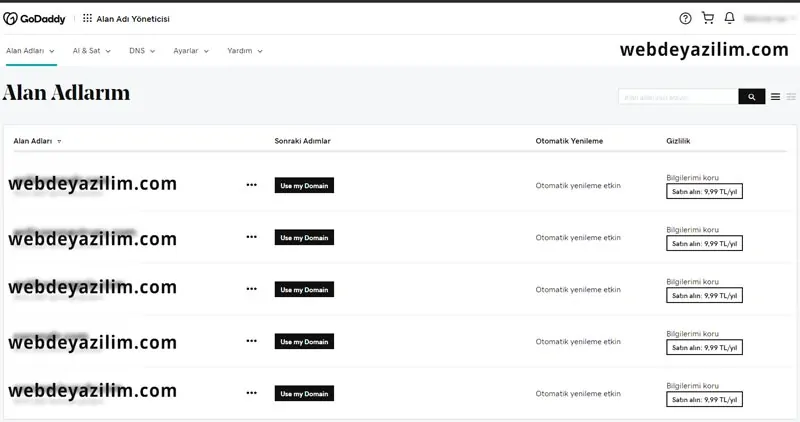The height and width of the screenshot is (422, 800).
Task: Expand the chevron beside Alan Adları menu
Action: click(52, 51)
